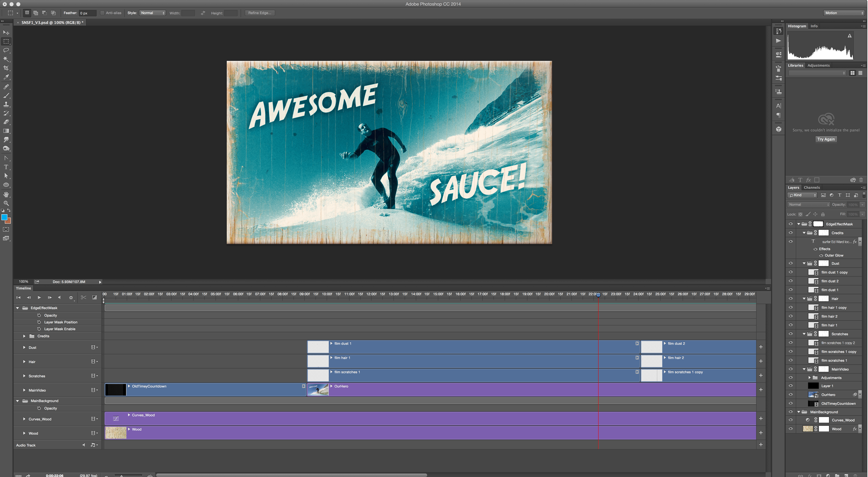Select the Clone Stamp tool

[x=6, y=104]
